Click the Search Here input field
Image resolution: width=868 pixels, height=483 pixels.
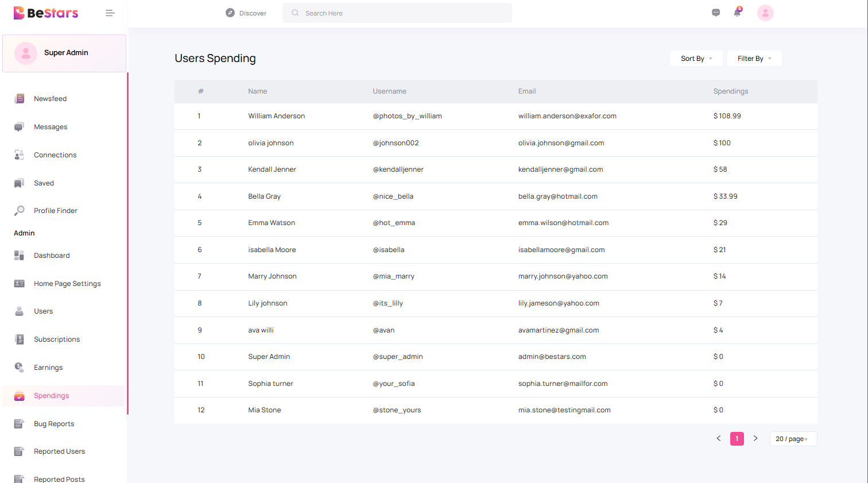coord(402,13)
